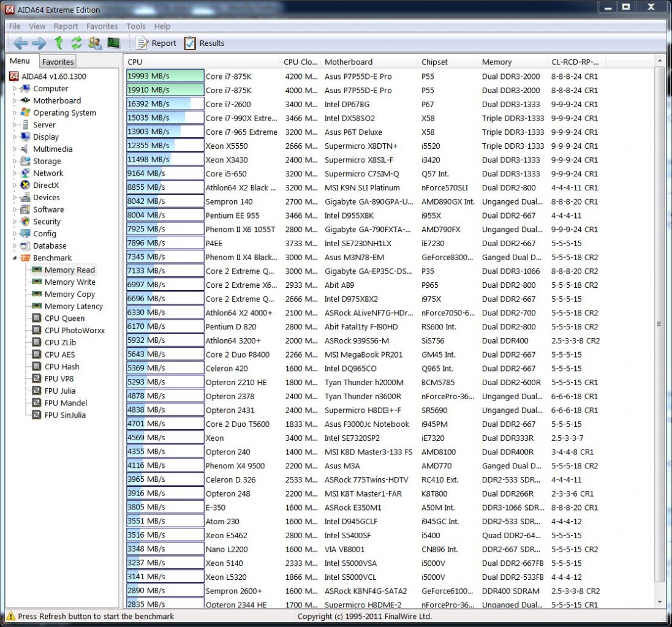The height and width of the screenshot is (627, 672).
Task: Click the Results toolbar button
Action: [205, 43]
